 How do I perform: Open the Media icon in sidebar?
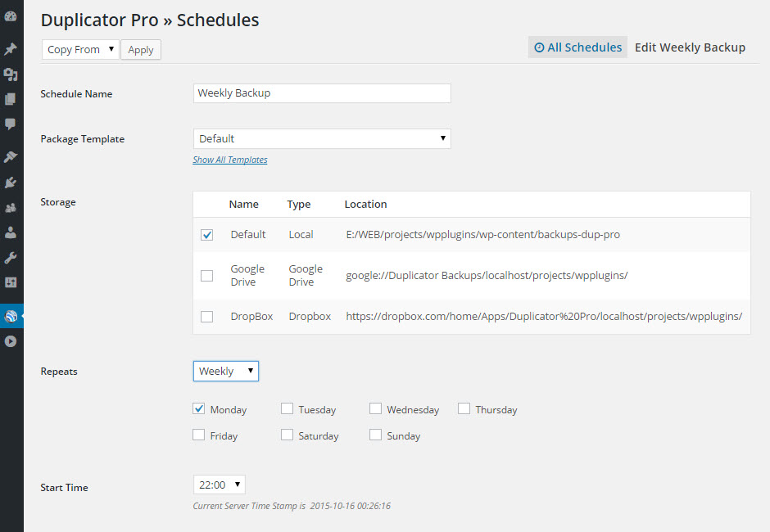11,74
